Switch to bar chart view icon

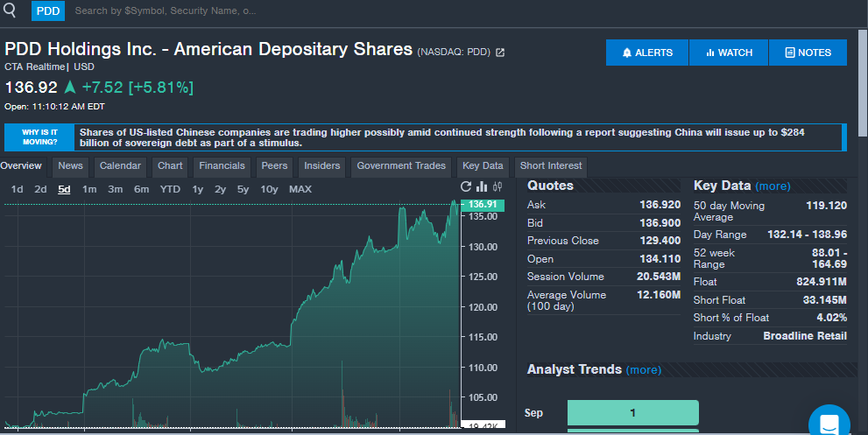tap(482, 186)
